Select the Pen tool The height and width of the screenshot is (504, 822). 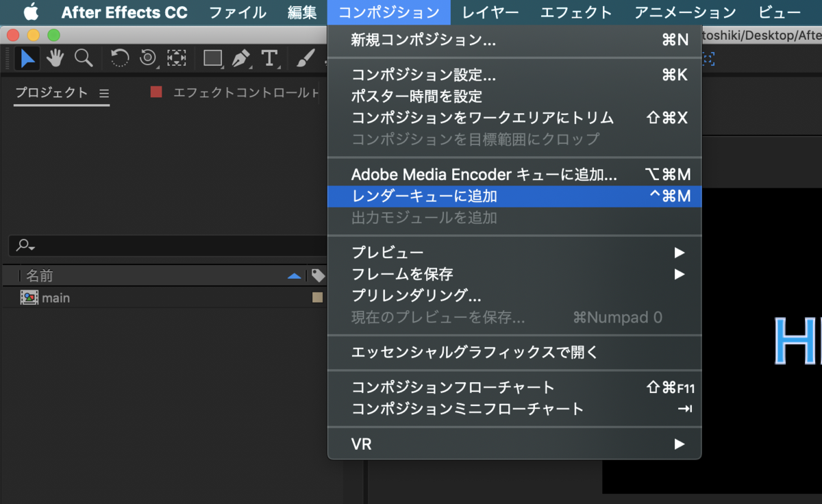pyautogui.click(x=241, y=59)
